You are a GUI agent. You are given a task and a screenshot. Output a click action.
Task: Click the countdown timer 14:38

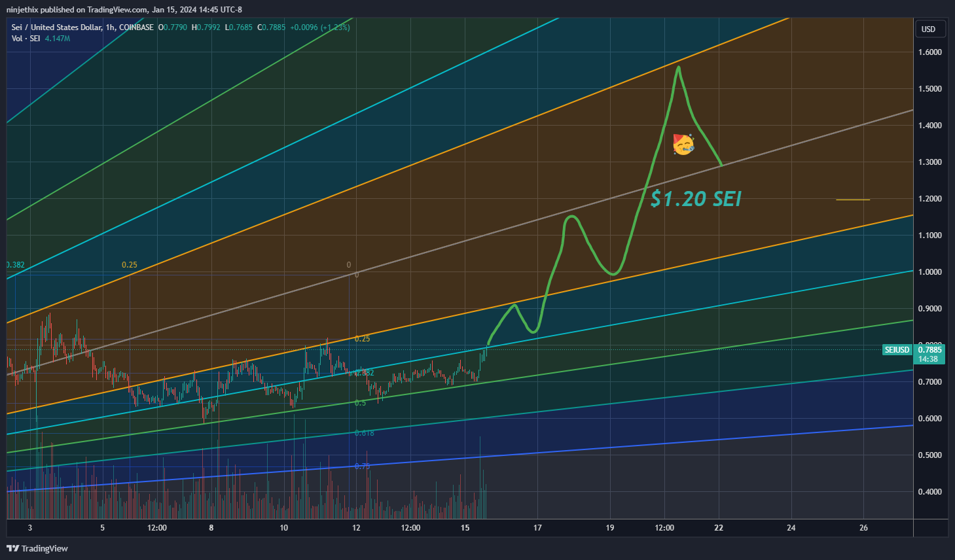click(x=928, y=359)
